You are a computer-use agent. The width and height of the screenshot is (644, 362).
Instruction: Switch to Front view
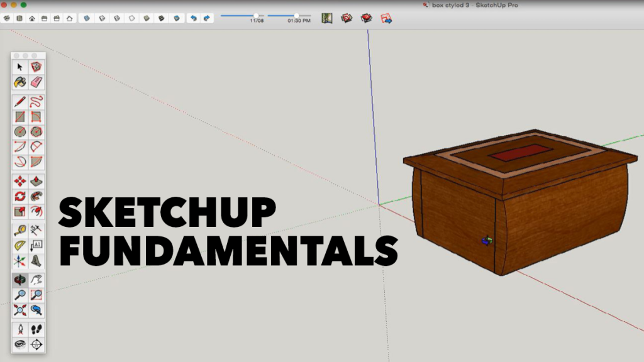pyautogui.click(x=31, y=18)
